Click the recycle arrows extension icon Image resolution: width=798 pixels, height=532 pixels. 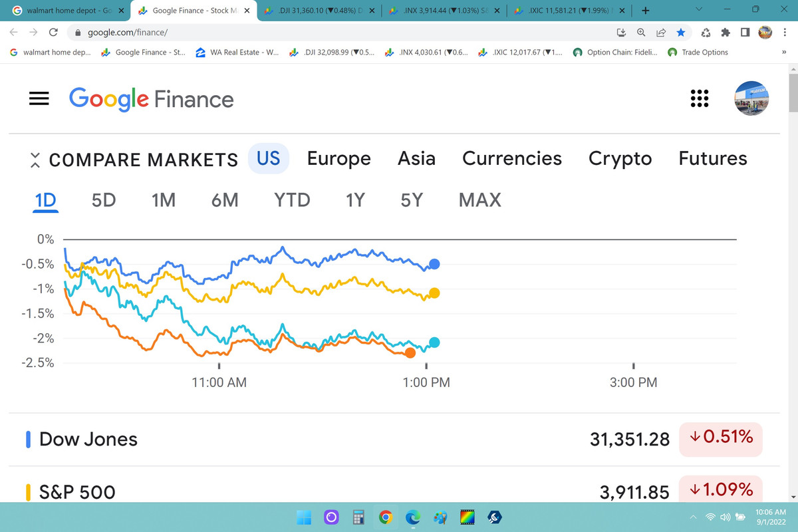coord(706,32)
